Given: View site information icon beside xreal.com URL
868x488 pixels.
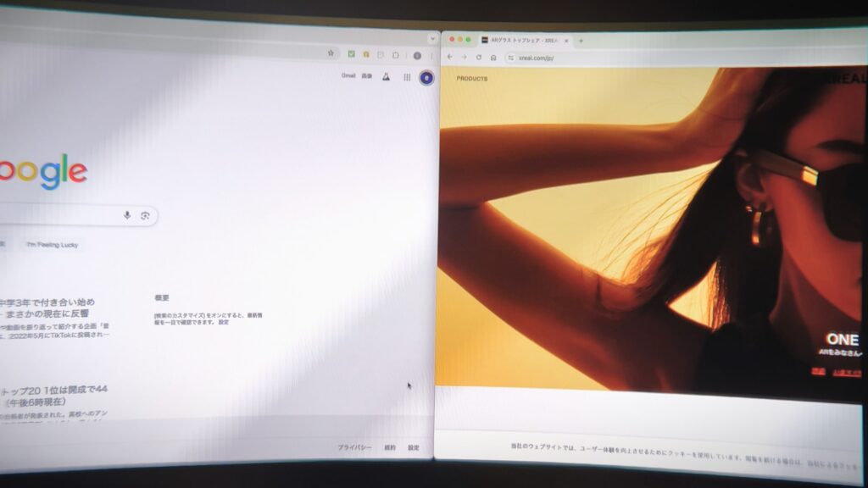Looking at the screenshot, I should [510, 58].
